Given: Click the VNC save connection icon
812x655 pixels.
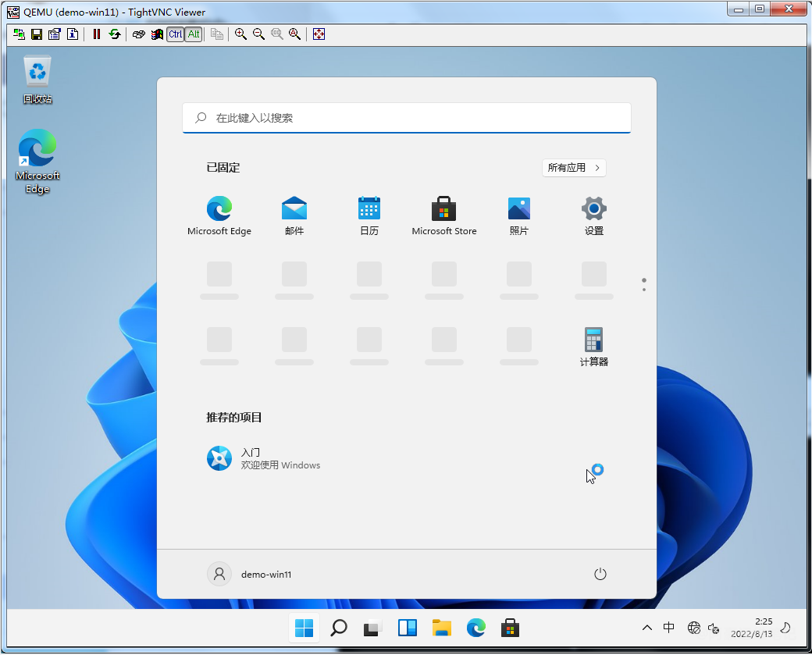Looking at the screenshot, I should click(36, 34).
